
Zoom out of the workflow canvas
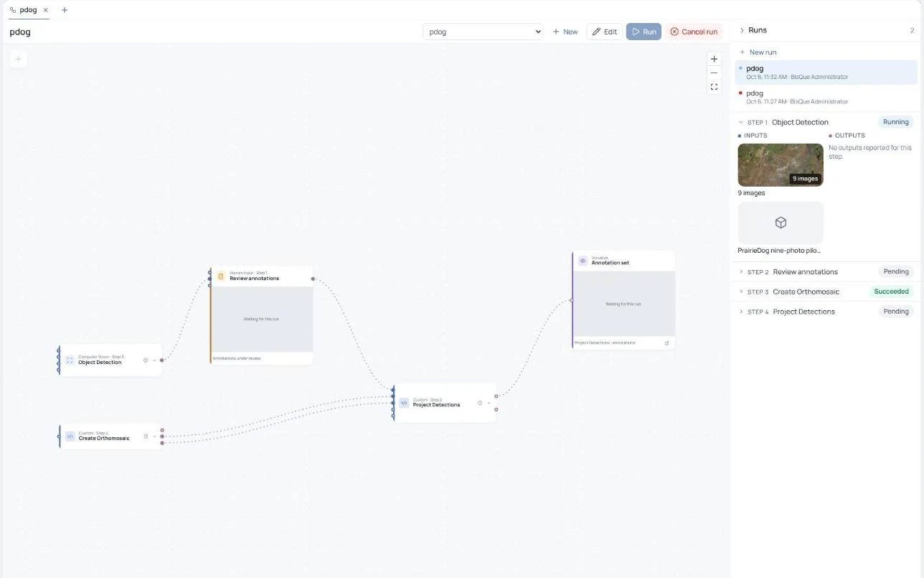714,73
